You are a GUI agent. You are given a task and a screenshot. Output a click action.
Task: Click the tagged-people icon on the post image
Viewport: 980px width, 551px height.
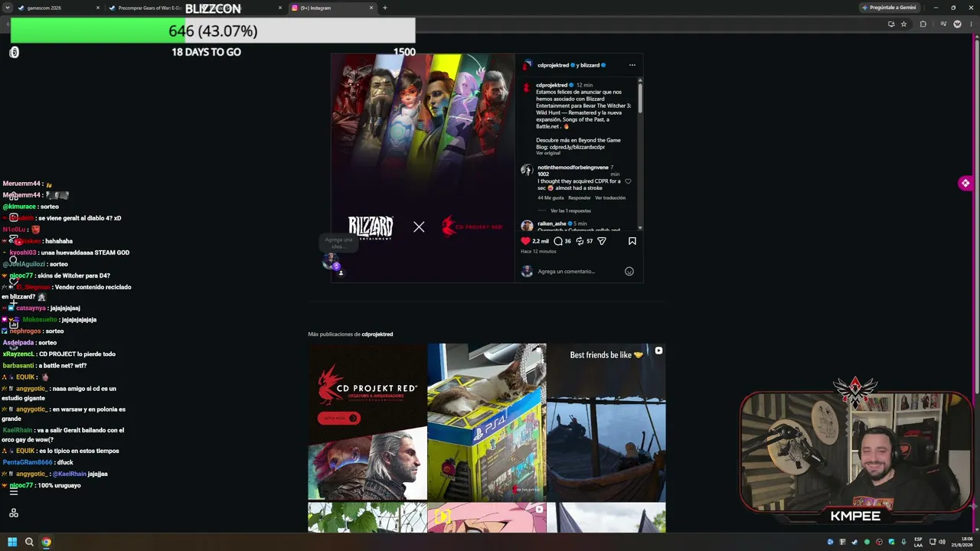(341, 272)
